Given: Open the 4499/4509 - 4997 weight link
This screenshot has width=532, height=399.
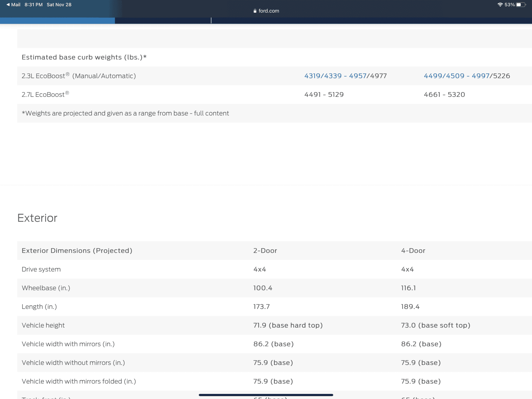Looking at the screenshot, I should (x=456, y=76).
